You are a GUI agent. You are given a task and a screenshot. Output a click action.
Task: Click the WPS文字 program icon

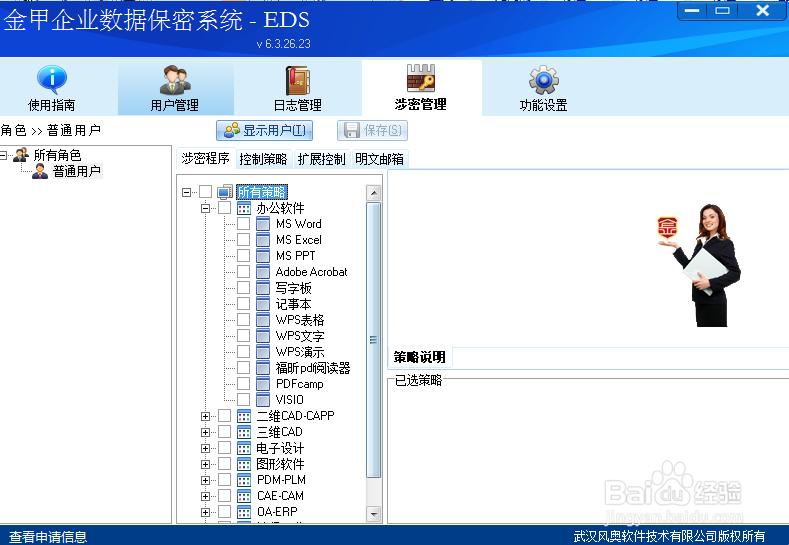pyautogui.click(x=263, y=336)
